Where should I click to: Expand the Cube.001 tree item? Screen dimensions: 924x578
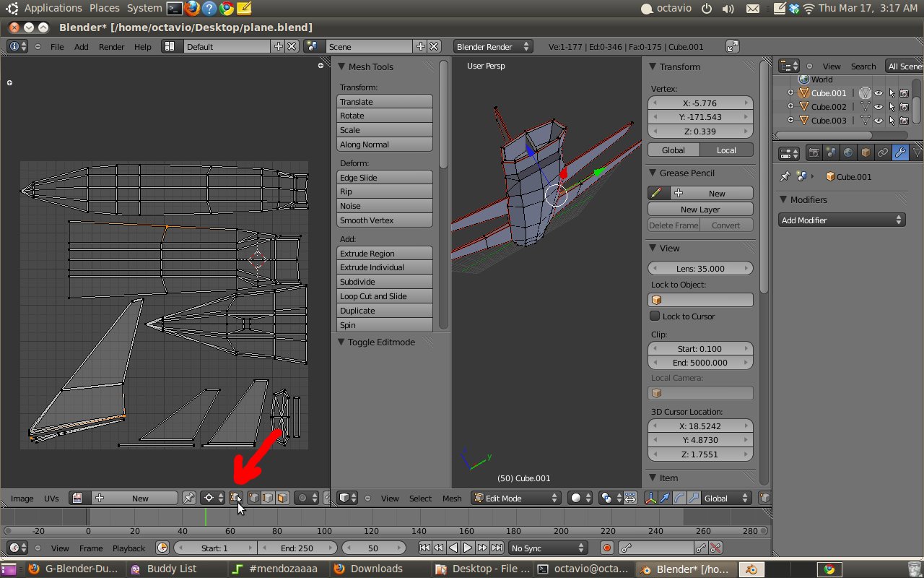click(790, 93)
